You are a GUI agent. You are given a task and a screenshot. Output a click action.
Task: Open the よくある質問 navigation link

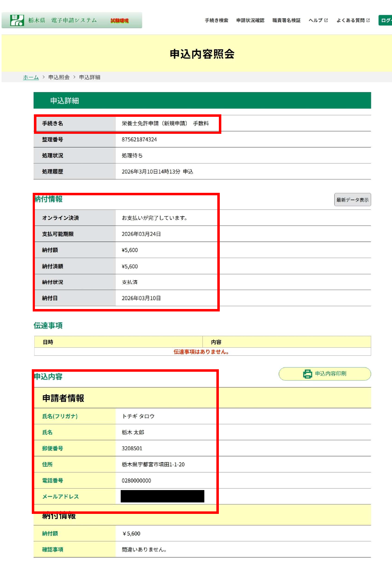pyautogui.click(x=350, y=20)
